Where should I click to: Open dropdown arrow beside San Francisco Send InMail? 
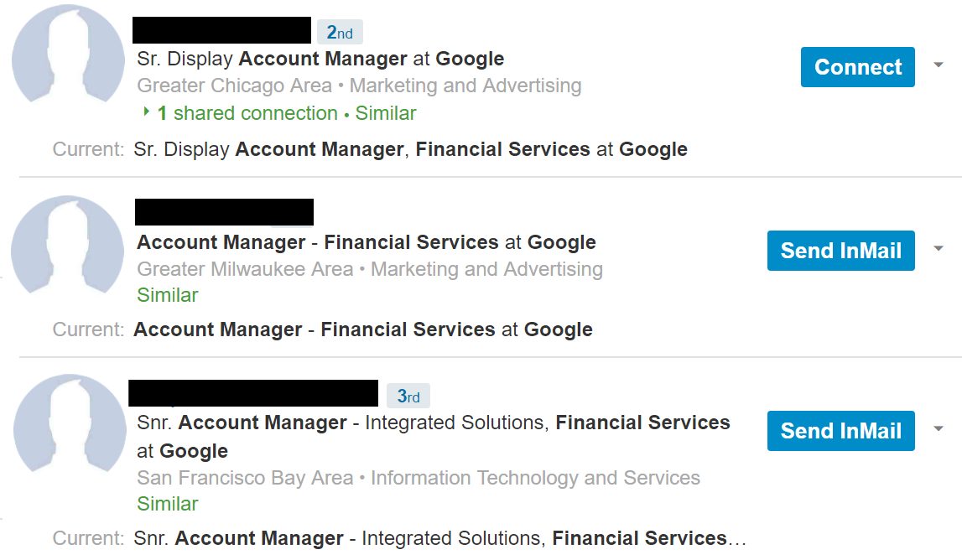click(x=938, y=428)
